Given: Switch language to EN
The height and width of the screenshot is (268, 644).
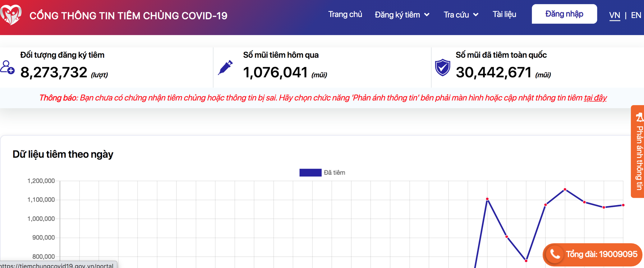Looking at the screenshot, I should coord(636,15).
